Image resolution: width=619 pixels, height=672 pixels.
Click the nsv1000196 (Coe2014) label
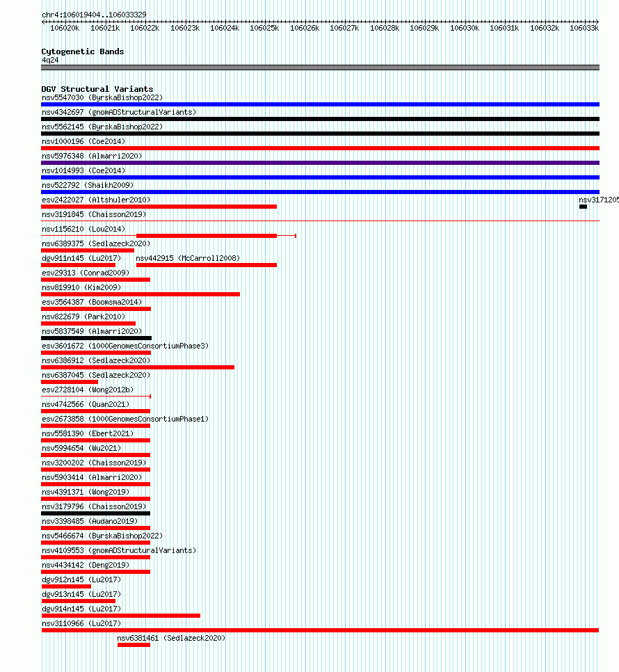point(83,141)
